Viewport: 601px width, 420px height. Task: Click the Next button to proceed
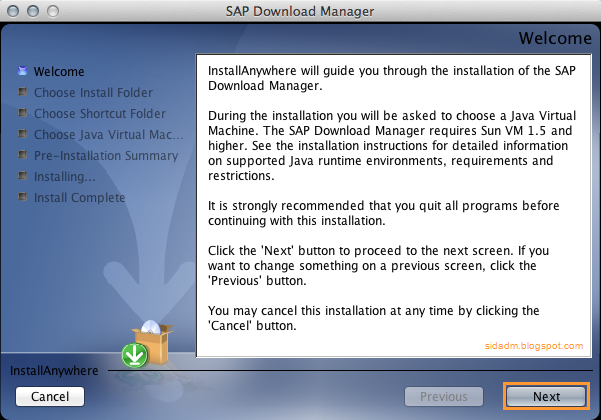pyautogui.click(x=546, y=396)
